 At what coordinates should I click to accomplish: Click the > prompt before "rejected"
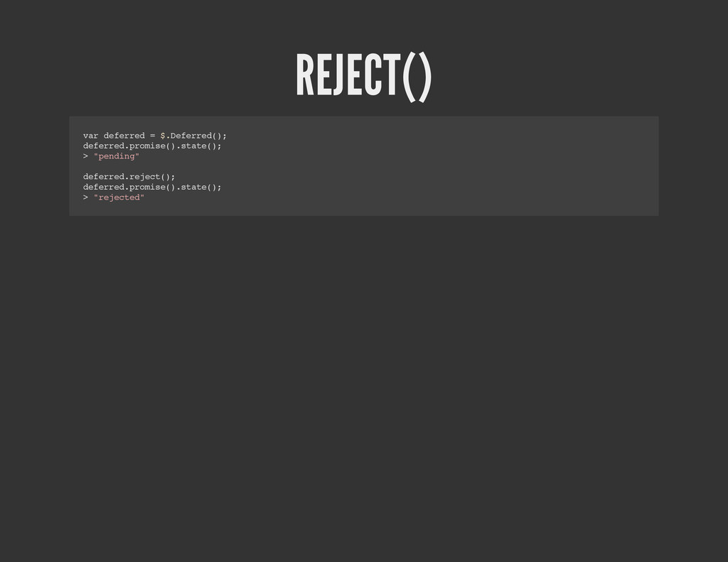85,198
